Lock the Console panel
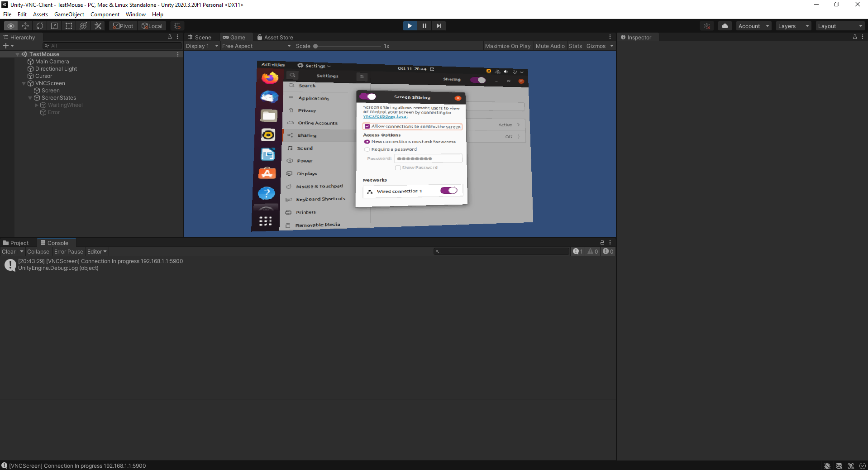 point(602,243)
